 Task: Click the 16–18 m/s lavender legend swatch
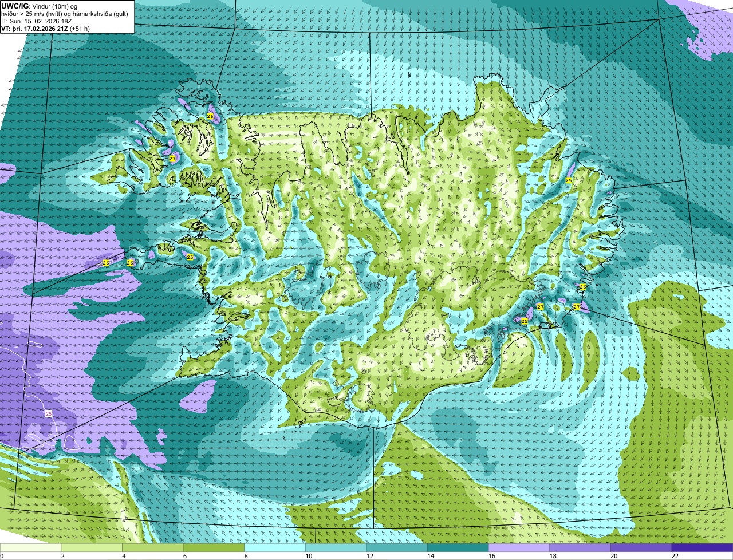pyautogui.click(x=519, y=547)
